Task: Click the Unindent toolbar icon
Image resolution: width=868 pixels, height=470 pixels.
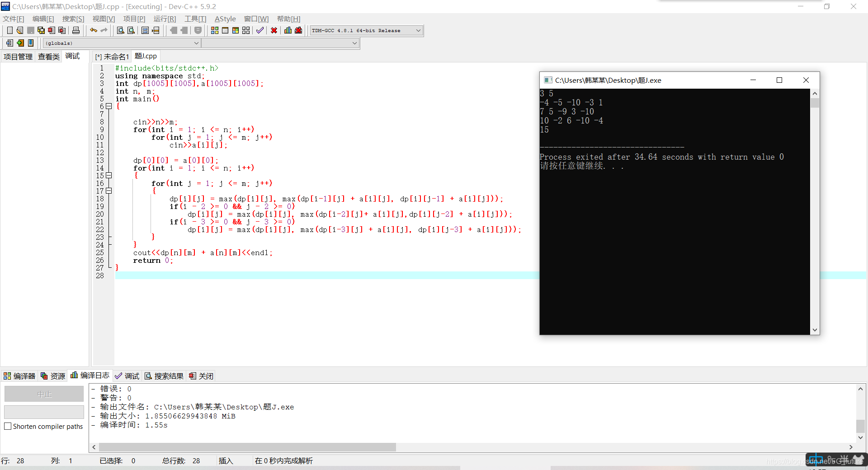Action: click(x=174, y=30)
